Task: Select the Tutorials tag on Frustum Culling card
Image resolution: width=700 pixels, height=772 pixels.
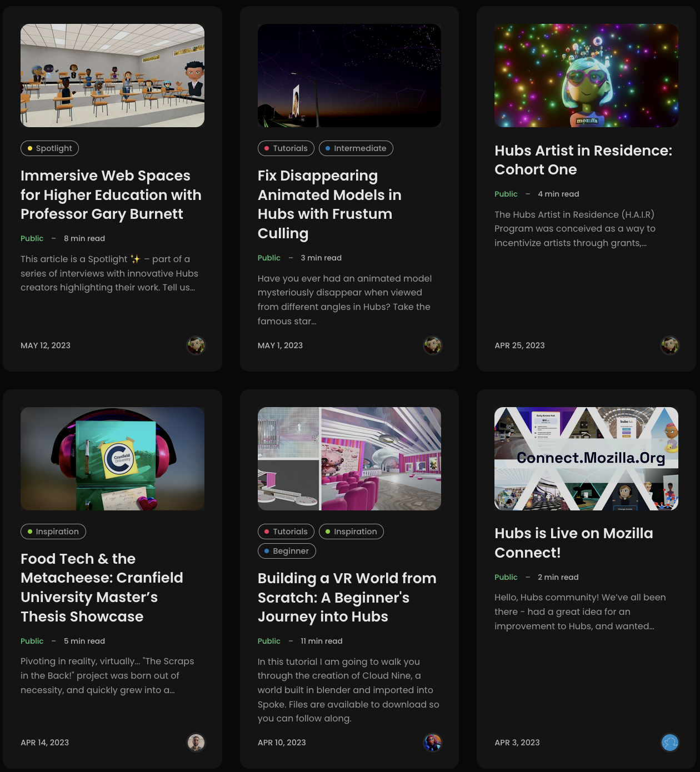Action: (x=286, y=148)
